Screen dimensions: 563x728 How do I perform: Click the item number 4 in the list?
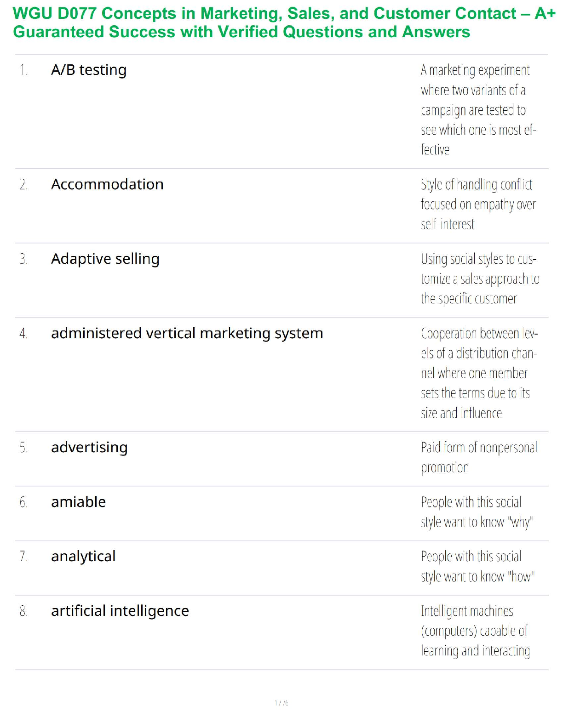tap(23, 334)
